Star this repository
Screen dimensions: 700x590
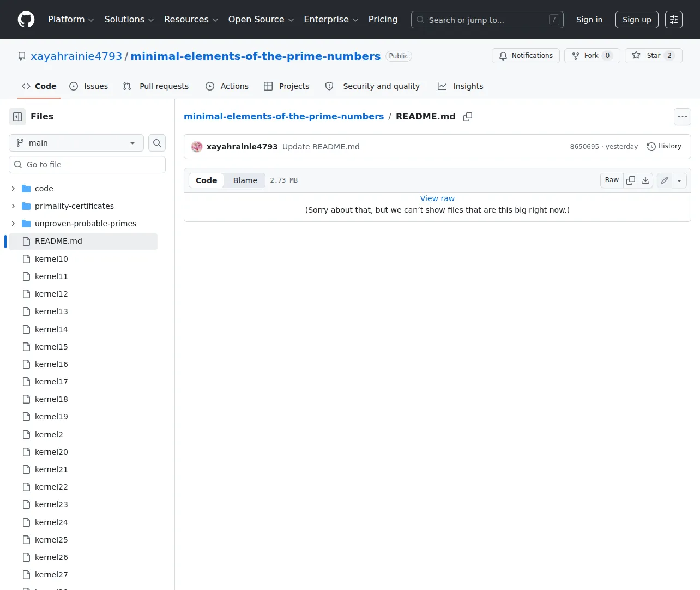tap(653, 56)
